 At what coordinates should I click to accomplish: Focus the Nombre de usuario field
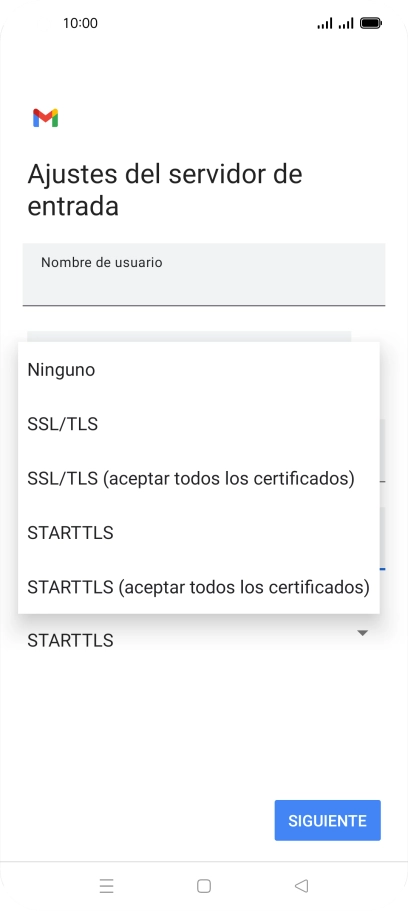coord(203,274)
